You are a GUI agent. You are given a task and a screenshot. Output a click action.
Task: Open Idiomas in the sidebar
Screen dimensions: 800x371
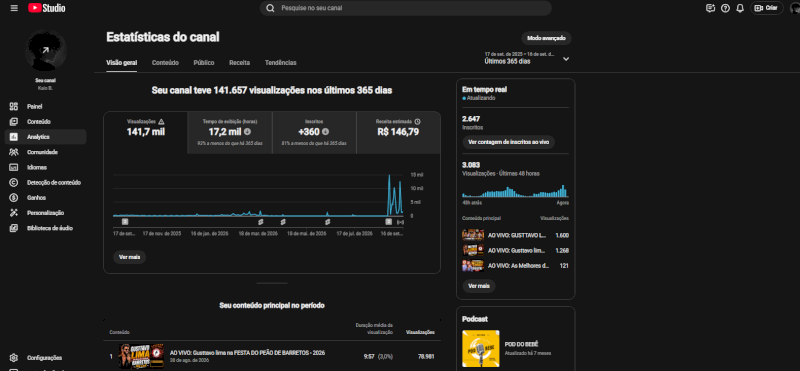click(x=45, y=167)
